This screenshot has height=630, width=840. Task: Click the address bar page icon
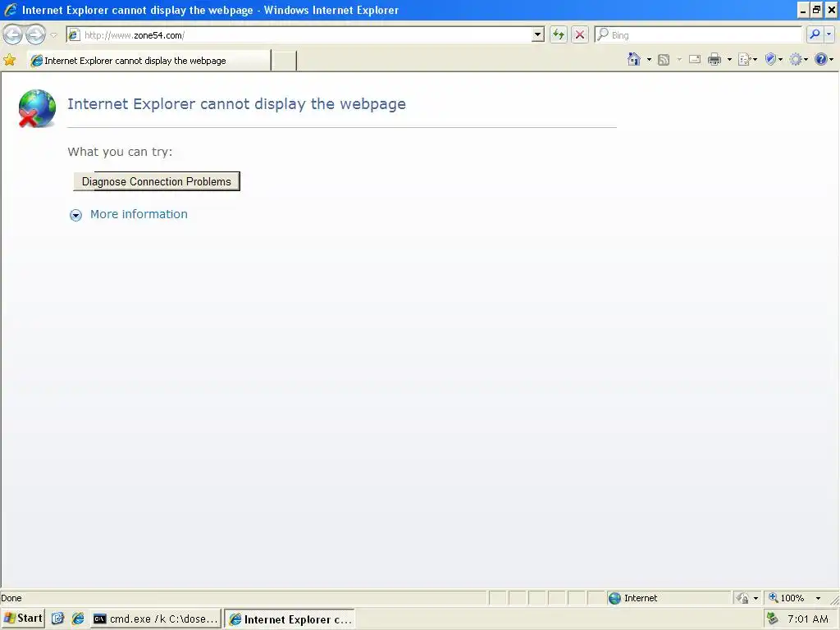[x=75, y=35]
